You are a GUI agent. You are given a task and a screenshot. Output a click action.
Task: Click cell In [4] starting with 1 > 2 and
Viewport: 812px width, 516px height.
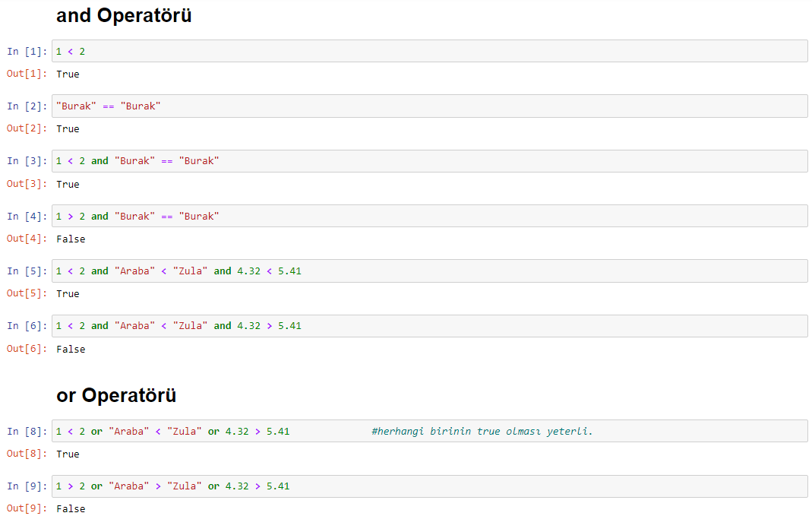coord(430,216)
